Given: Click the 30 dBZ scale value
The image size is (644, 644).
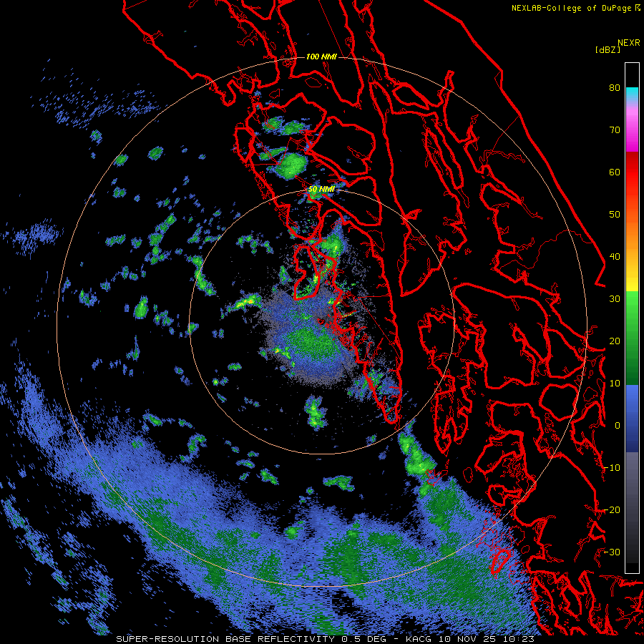Looking at the screenshot, I should [x=615, y=299].
